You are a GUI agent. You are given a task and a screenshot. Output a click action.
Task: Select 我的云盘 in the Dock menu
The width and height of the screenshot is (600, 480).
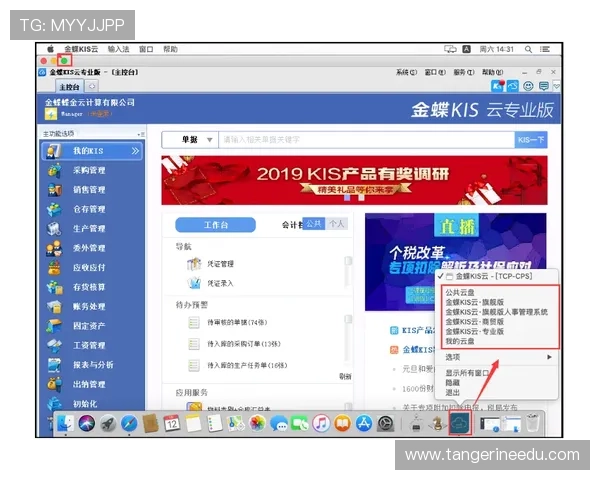point(460,341)
